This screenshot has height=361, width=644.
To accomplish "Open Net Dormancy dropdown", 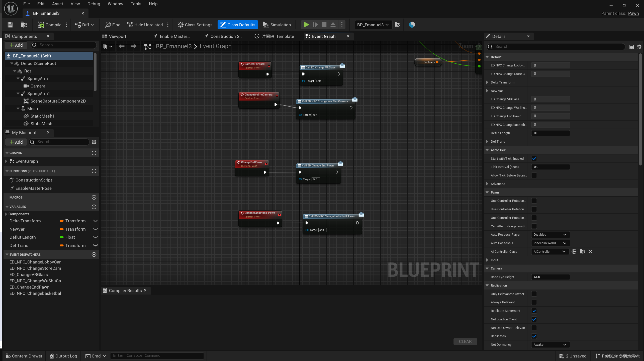I will [x=550, y=345].
